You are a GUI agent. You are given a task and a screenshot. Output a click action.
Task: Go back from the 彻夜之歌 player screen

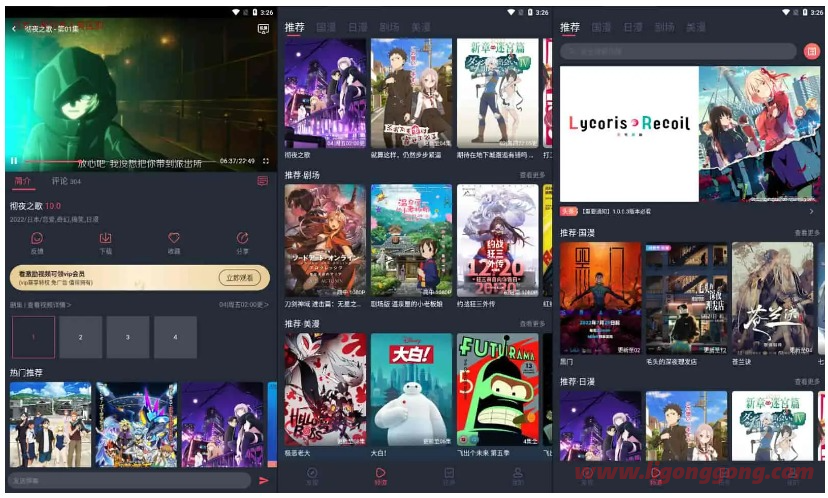tap(14, 29)
